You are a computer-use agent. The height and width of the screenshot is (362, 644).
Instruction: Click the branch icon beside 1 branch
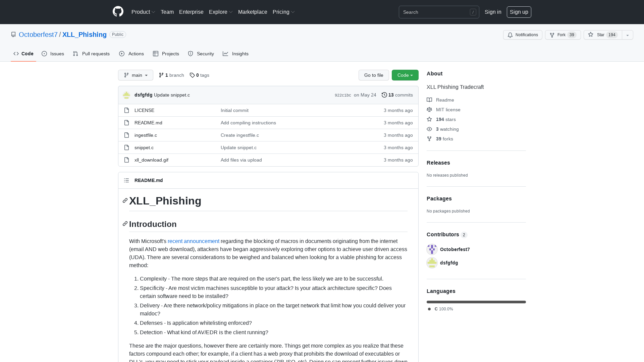click(161, 75)
